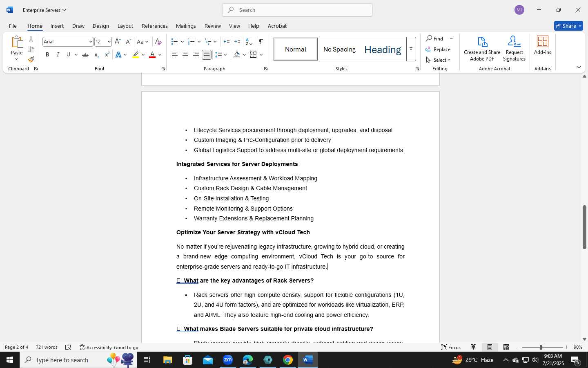The height and width of the screenshot is (368, 588).
Task: Open the font size dropdown
Action: tap(109, 42)
